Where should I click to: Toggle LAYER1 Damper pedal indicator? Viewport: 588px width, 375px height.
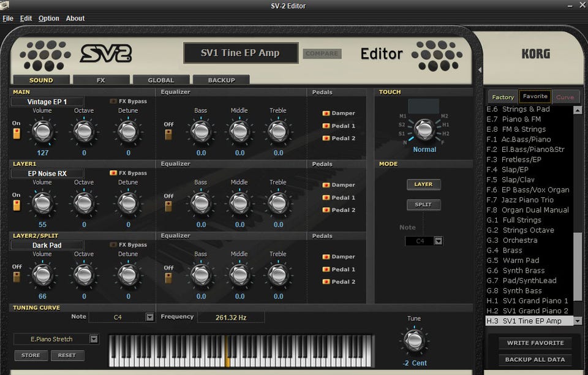click(326, 185)
